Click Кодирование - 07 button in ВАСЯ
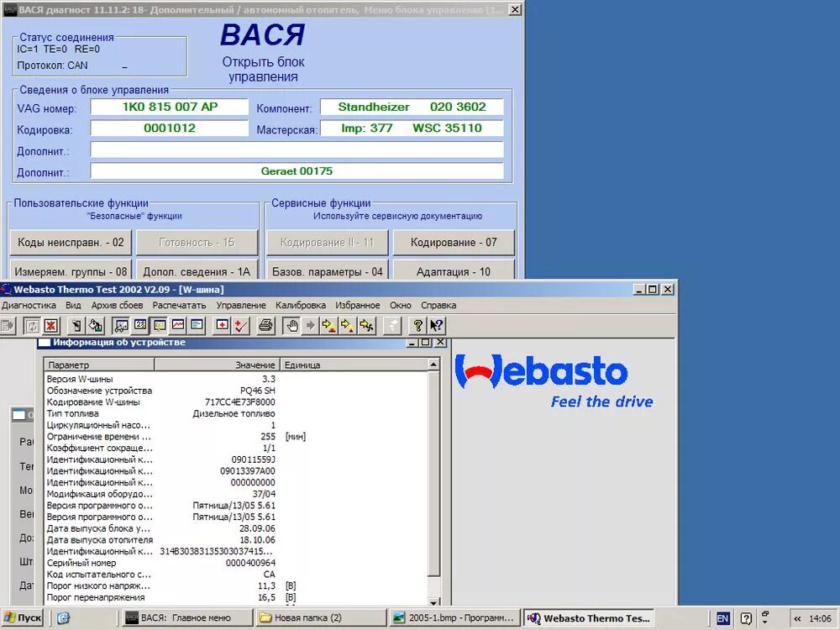The height and width of the screenshot is (630, 840). 454,242
